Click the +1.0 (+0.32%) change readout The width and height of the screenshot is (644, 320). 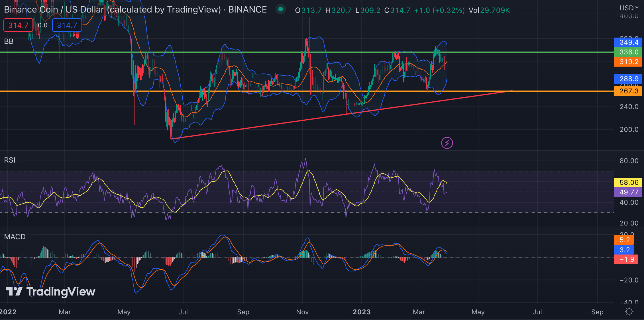click(439, 10)
